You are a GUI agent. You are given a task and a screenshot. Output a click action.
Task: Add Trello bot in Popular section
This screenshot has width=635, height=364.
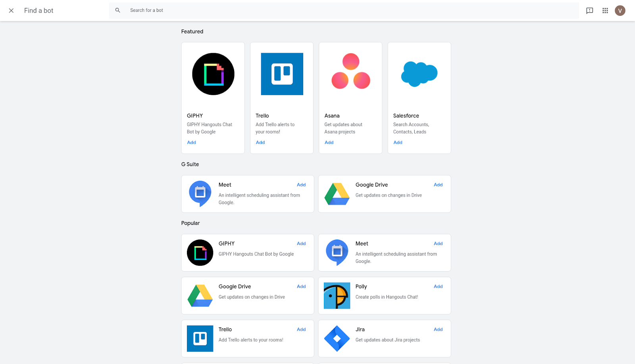301,330
